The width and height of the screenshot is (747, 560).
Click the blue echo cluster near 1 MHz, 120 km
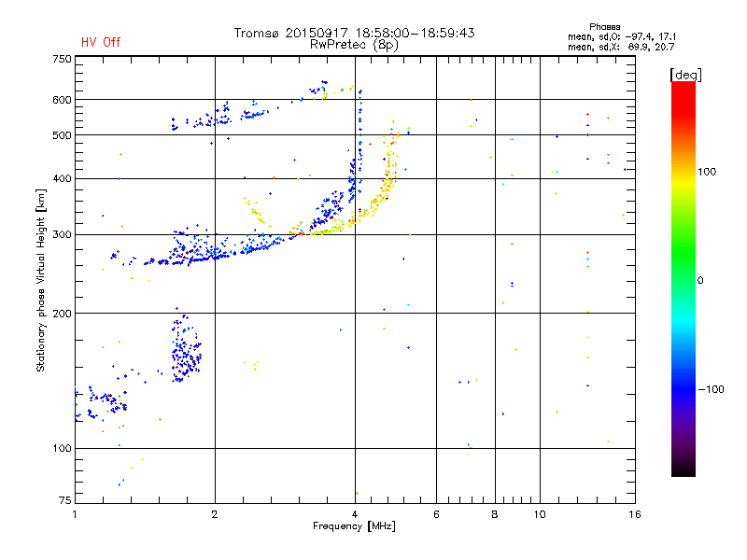click(103, 404)
